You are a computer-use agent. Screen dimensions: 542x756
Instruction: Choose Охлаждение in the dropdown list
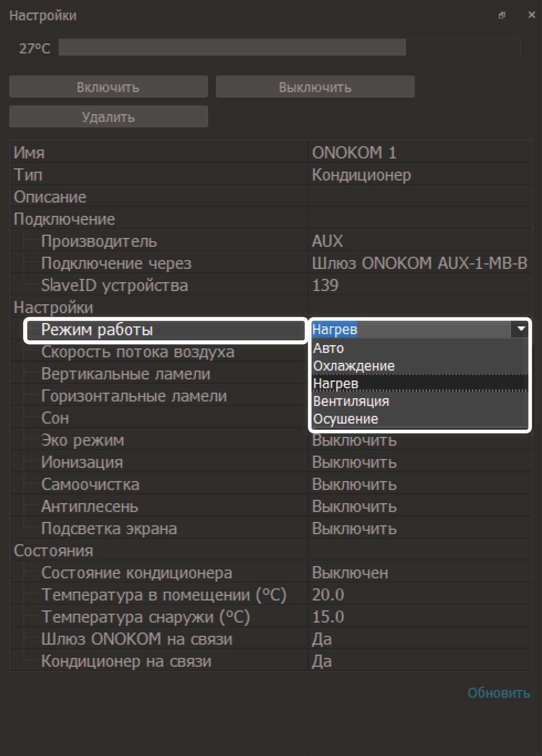pos(354,366)
